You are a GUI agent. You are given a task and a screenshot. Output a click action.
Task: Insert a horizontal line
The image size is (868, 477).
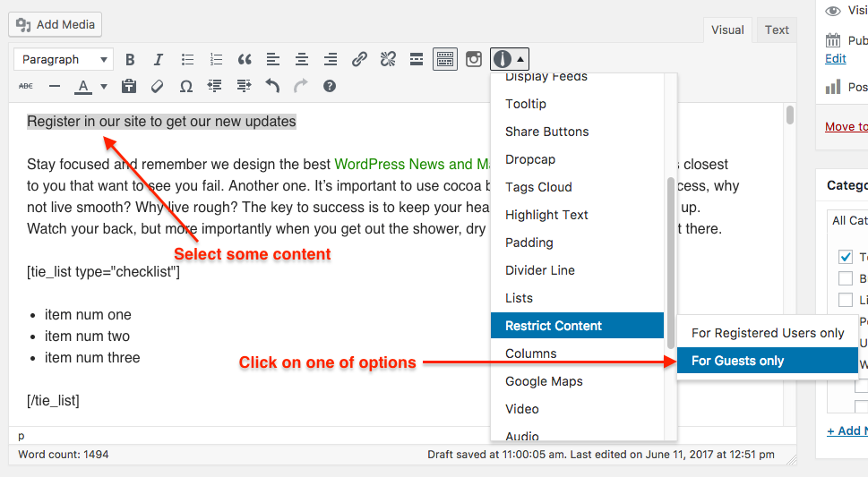55,86
